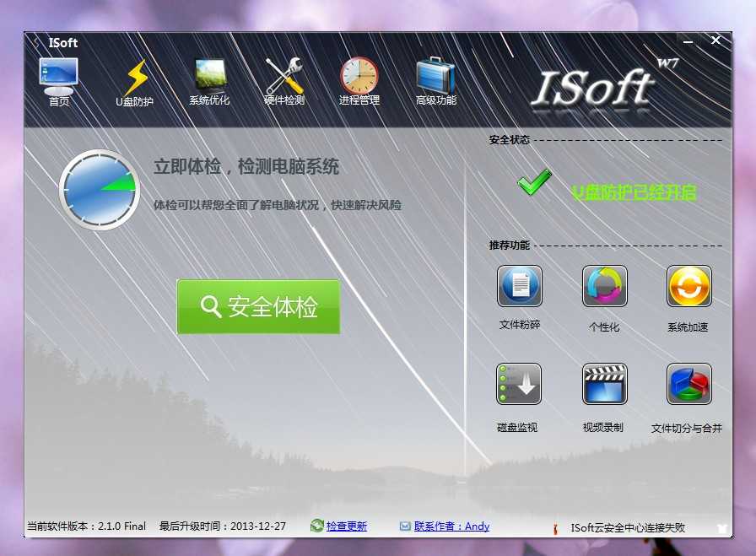Click the ISoft云安全中心连接失败 status text

click(x=628, y=527)
